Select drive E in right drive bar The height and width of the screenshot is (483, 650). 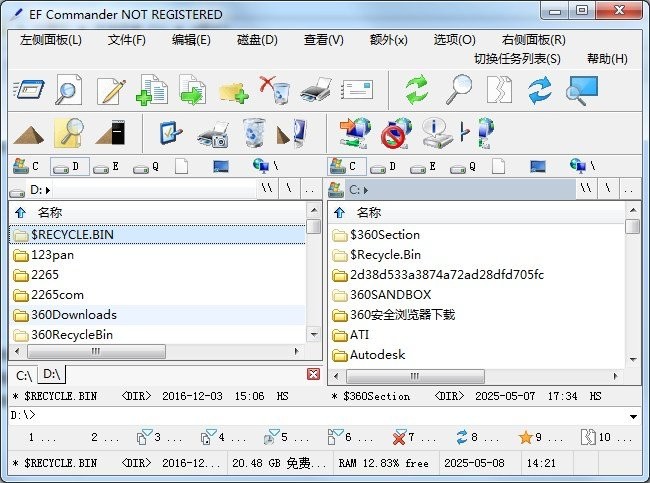pos(423,167)
